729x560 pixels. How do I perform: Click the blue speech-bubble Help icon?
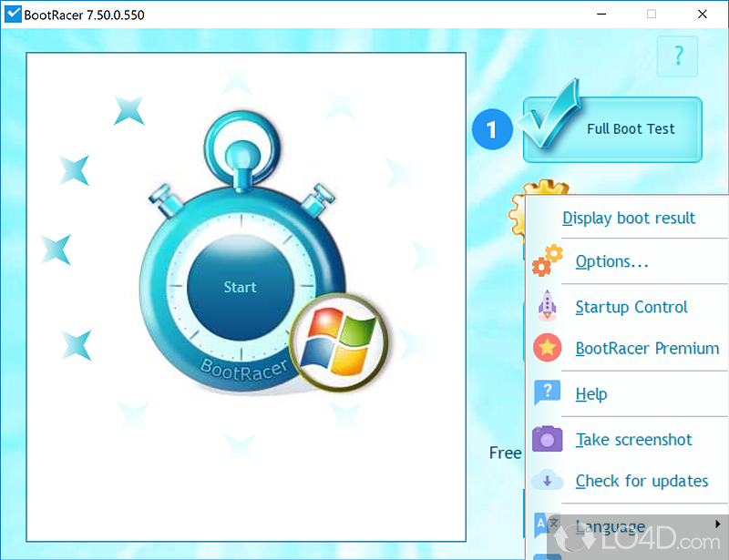[x=547, y=393]
